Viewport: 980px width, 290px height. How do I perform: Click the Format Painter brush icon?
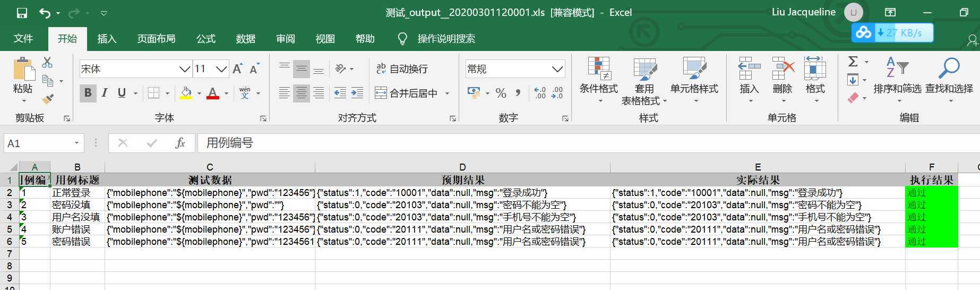coord(48,99)
